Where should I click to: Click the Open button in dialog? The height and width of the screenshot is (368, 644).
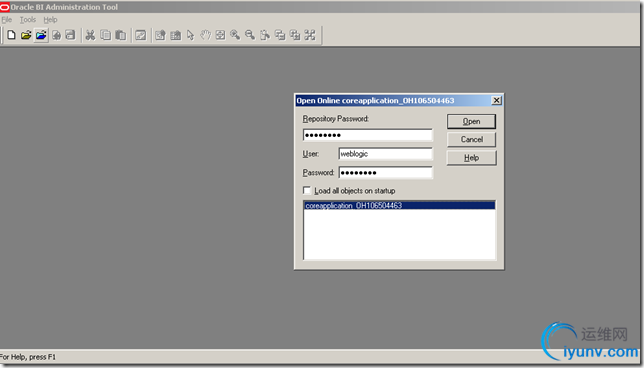(x=471, y=121)
